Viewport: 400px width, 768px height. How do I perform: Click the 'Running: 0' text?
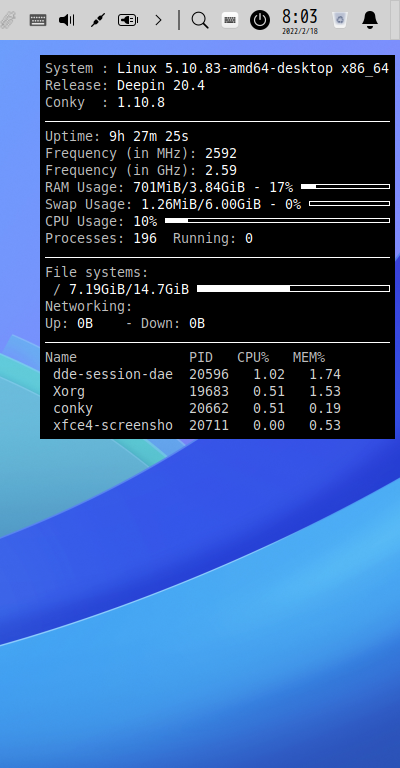(x=212, y=239)
